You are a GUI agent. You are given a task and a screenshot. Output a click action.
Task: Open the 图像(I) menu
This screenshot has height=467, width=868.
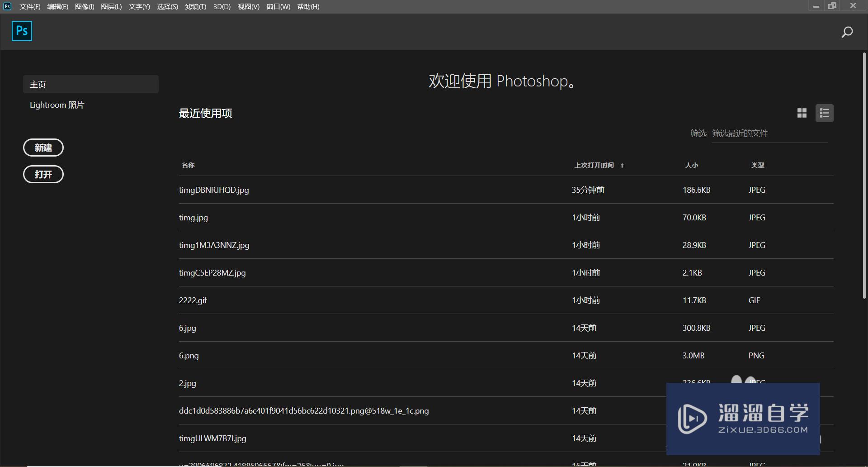85,7
